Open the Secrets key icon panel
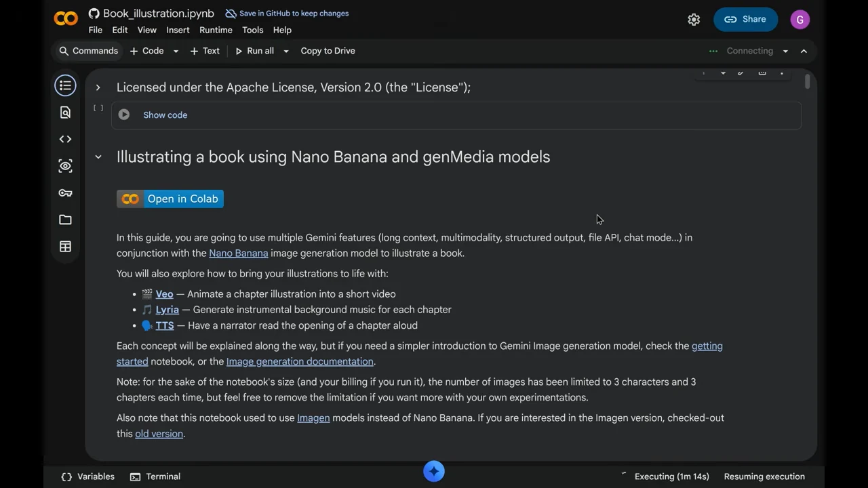This screenshot has height=488, width=868. [65, 193]
